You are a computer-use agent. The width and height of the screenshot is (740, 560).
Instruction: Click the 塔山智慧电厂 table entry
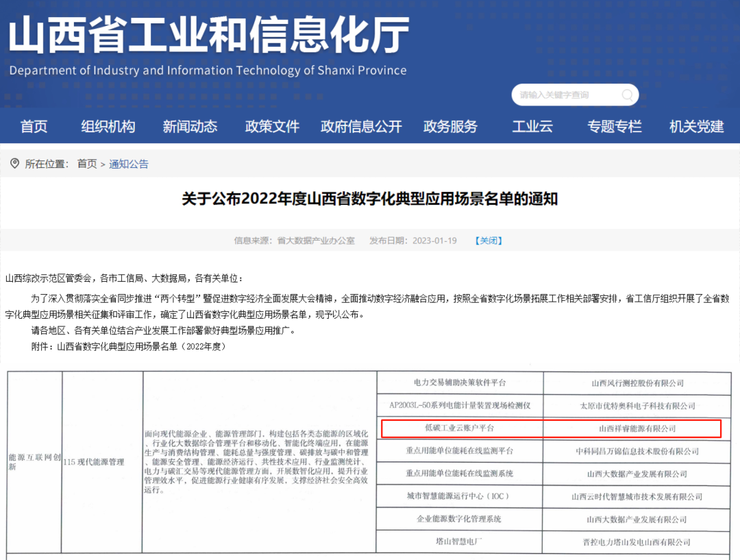click(459, 541)
